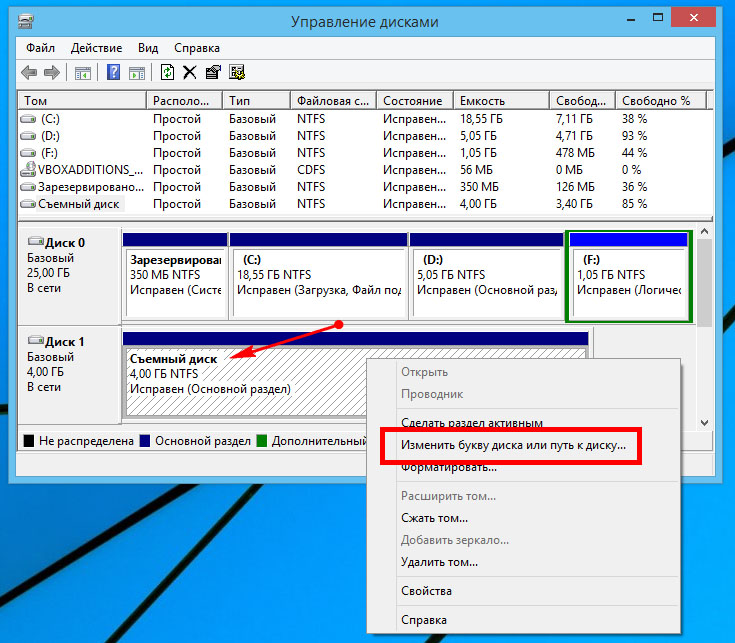735x643 pixels.
Task: Sort by the Располо... column header
Action: coord(185,100)
